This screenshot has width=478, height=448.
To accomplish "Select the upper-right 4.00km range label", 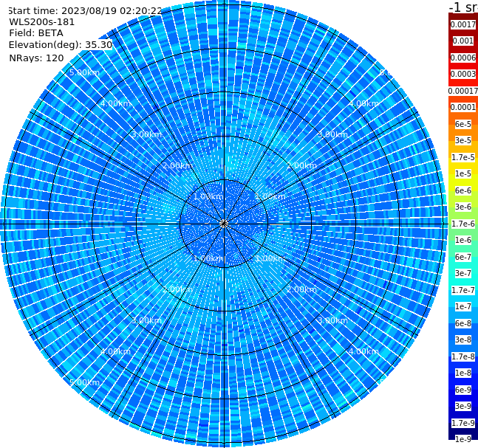I will (363, 103).
